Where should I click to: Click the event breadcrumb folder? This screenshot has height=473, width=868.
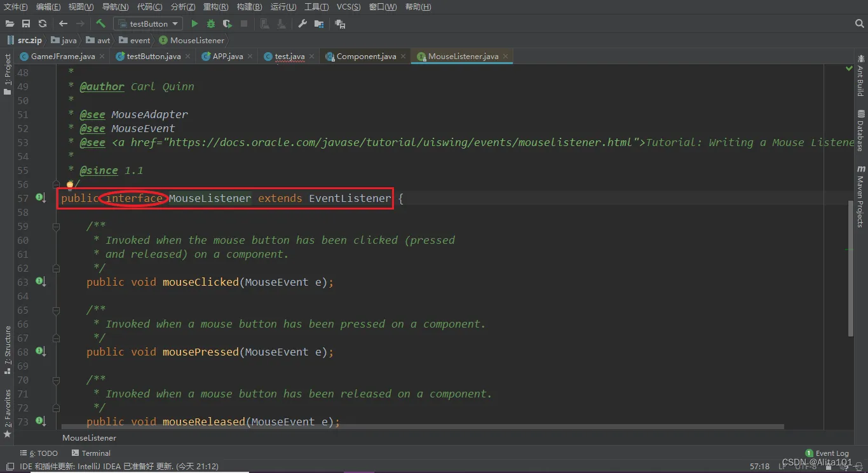135,40
